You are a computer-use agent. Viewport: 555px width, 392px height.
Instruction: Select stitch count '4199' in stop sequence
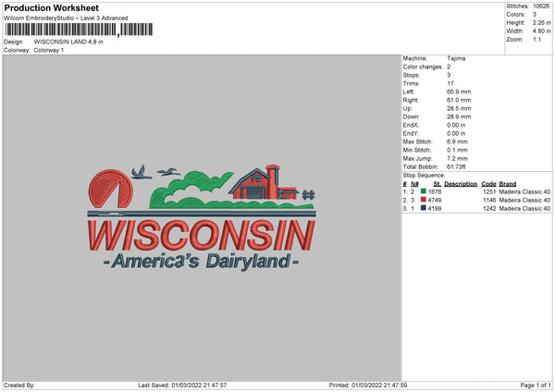point(435,209)
